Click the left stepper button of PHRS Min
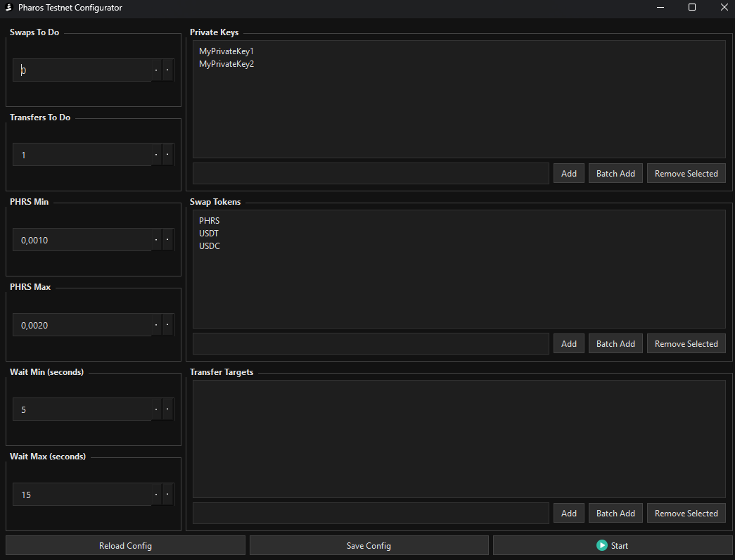The height and width of the screenshot is (560, 735). tap(156, 240)
